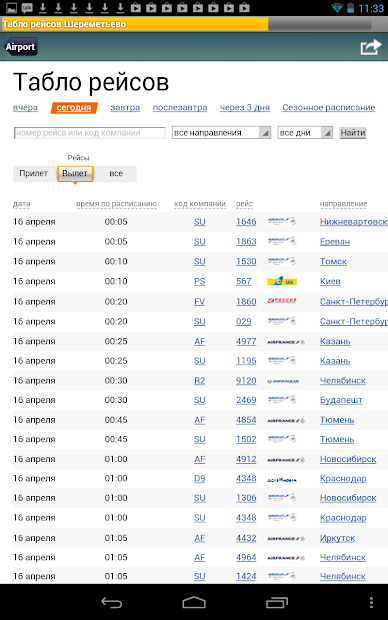Open flight number 029 link
388x620 pixels.
click(x=244, y=321)
